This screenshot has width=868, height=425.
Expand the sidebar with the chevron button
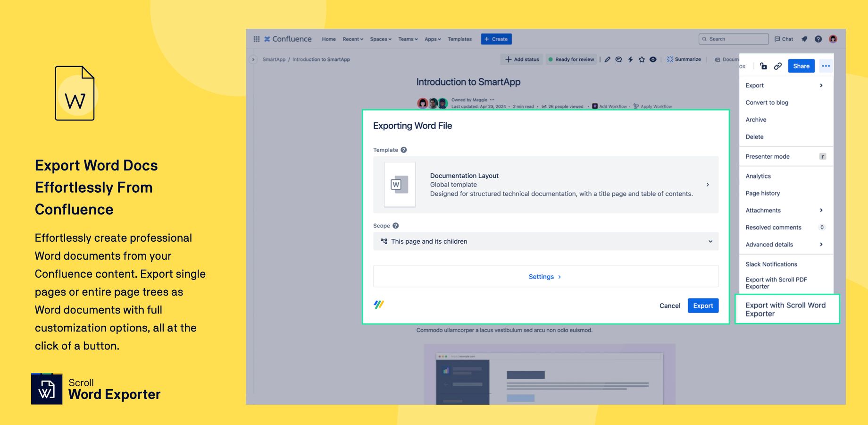(253, 59)
